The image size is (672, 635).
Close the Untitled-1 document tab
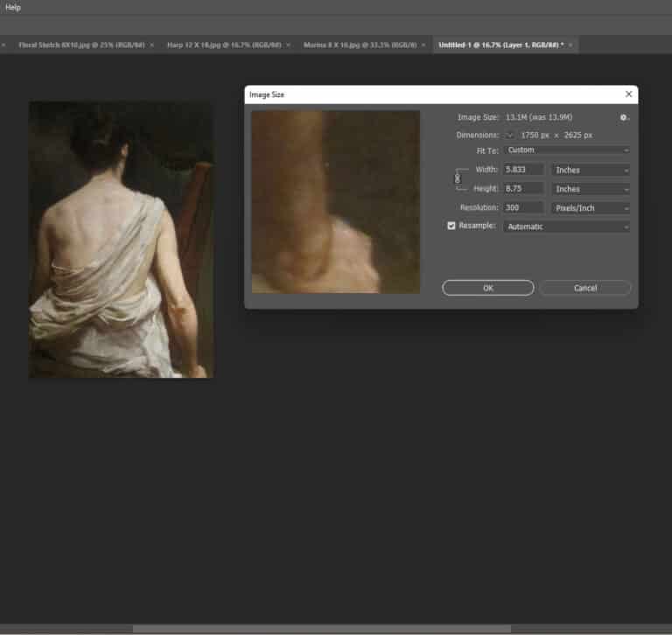coord(570,45)
